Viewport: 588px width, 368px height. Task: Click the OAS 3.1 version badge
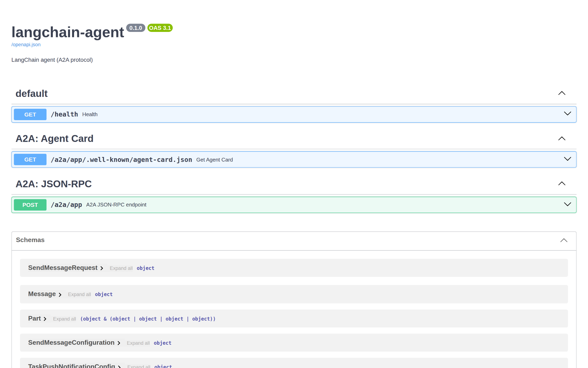click(160, 28)
